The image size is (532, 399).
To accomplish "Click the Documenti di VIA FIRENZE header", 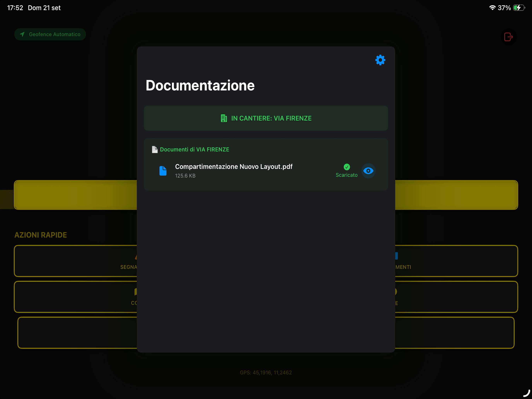I will 194,149.
